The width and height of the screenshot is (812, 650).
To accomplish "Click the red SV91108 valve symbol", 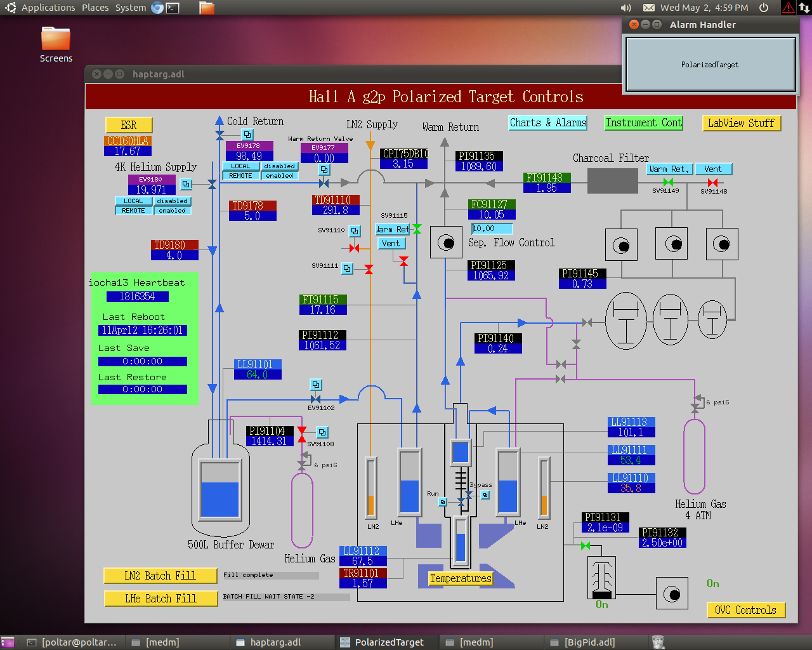I will pyautogui.click(x=302, y=435).
